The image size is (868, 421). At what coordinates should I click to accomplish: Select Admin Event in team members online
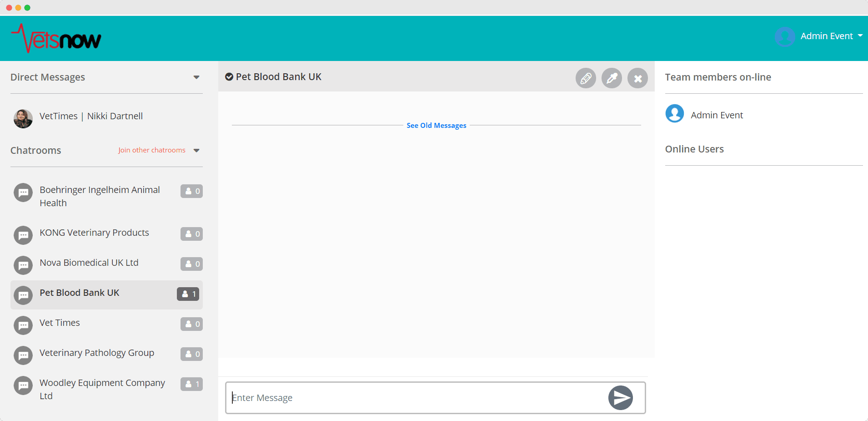click(717, 115)
